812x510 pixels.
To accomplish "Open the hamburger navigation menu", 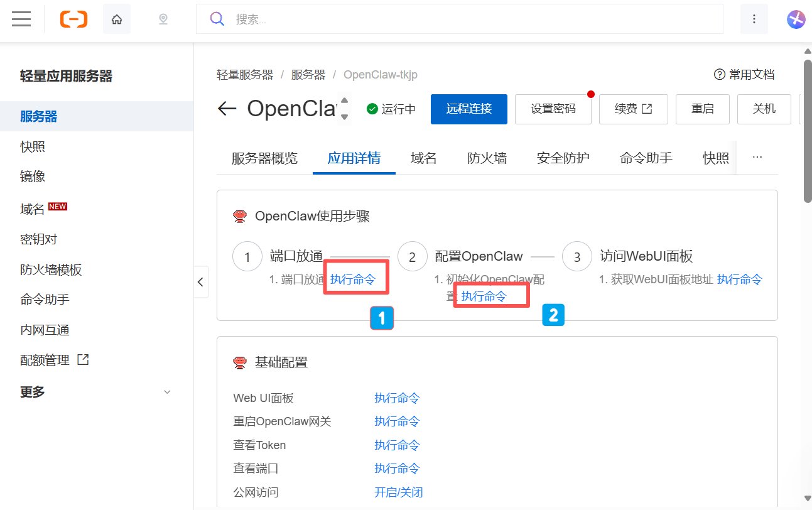I will click(x=21, y=19).
